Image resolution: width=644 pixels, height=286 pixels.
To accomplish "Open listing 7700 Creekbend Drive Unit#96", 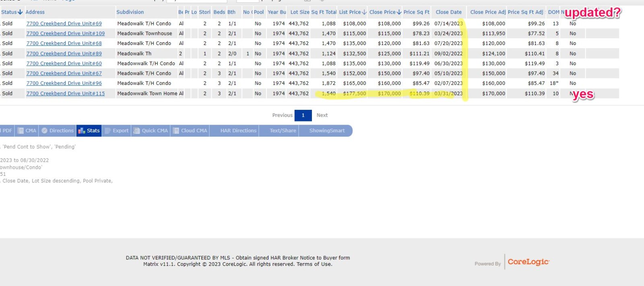I will point(64,83).
